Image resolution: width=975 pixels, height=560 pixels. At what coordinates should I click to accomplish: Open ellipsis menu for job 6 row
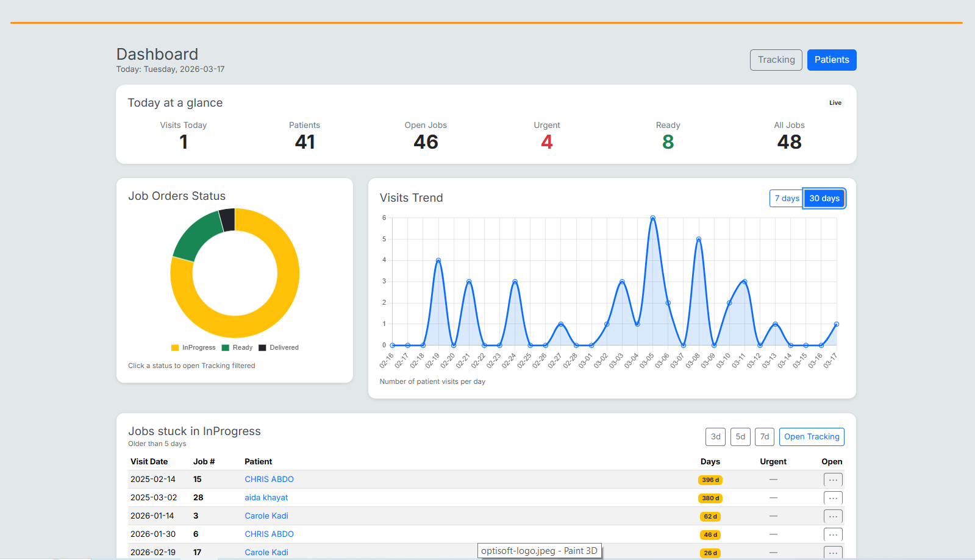(x=833, y=534)
